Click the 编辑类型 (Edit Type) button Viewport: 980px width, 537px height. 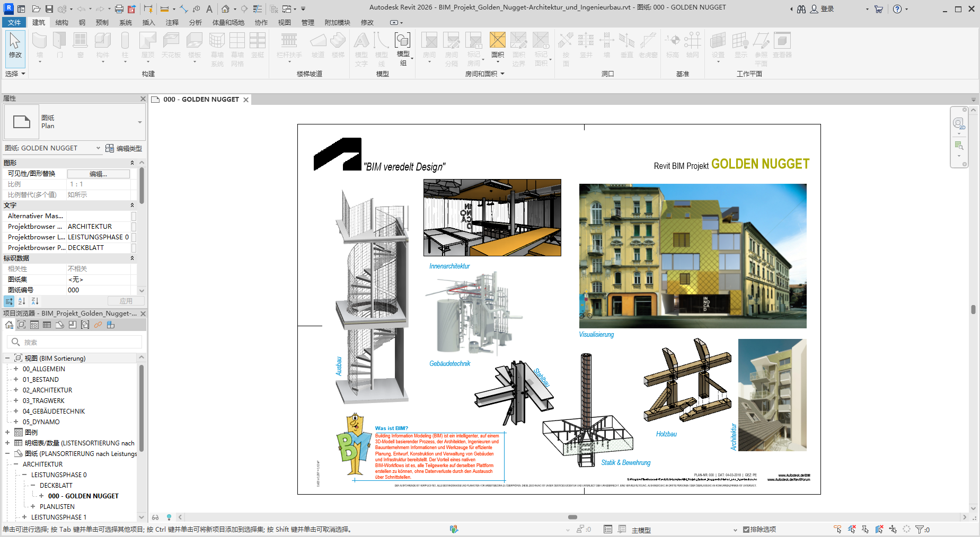[x=123, y=148]
